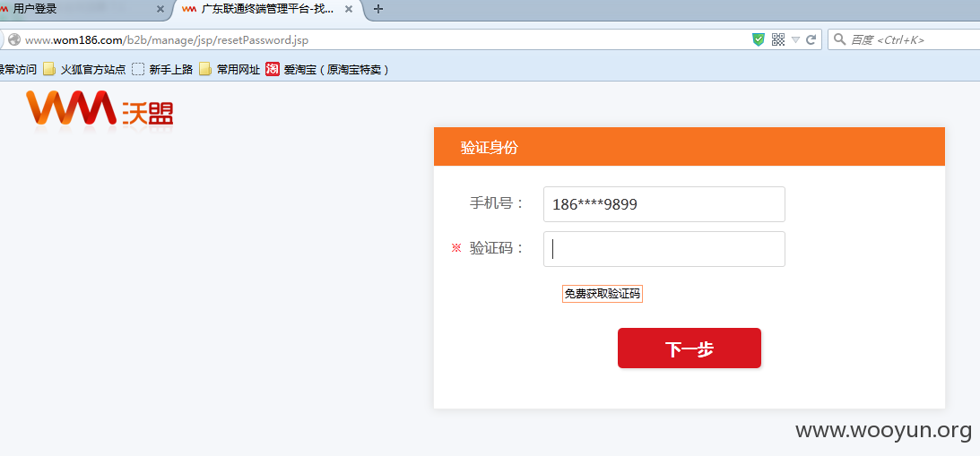Expand the address bar history dropdown arrow
980x456 pixels.
(x=795, y=40)
